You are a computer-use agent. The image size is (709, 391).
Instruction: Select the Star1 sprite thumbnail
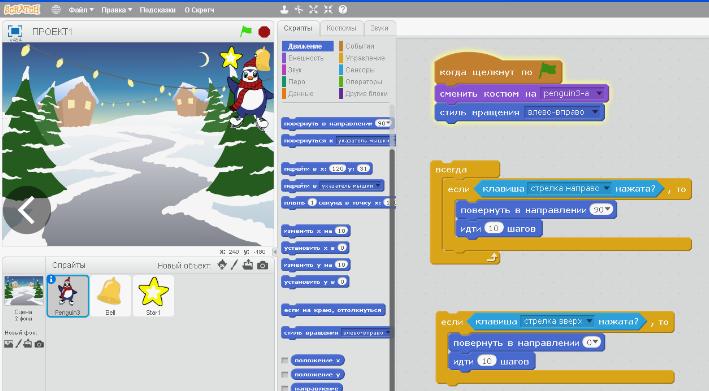(153, 296)
